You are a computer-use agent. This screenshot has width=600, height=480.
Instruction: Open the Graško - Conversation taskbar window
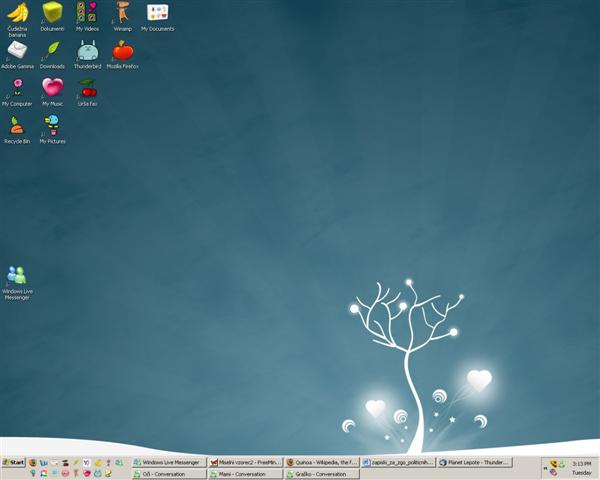tap(322, 474)
